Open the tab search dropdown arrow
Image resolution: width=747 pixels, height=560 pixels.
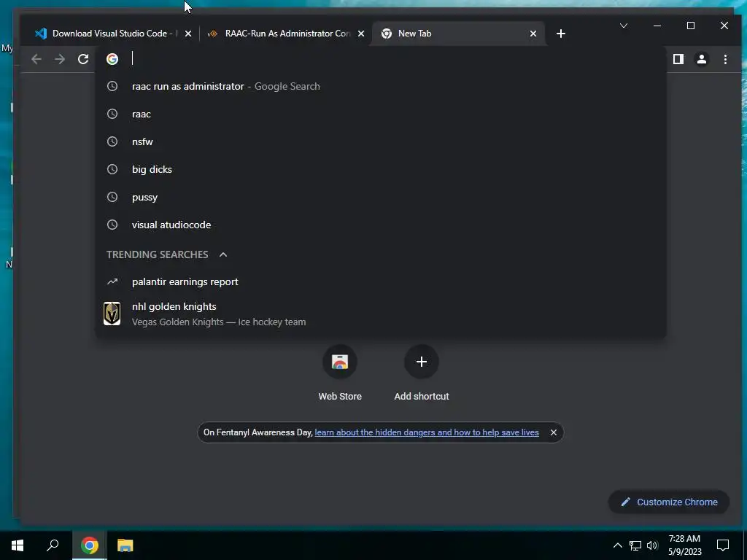coord(624,26)
